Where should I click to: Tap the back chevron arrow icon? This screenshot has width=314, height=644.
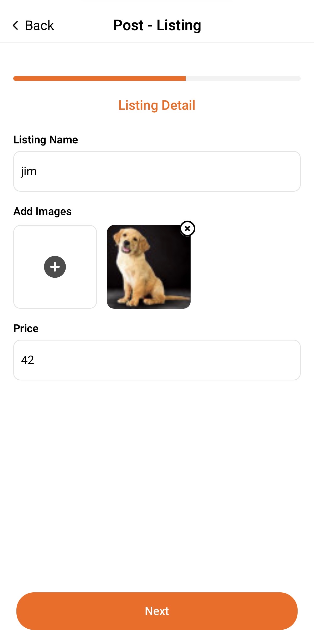point(16,26)
